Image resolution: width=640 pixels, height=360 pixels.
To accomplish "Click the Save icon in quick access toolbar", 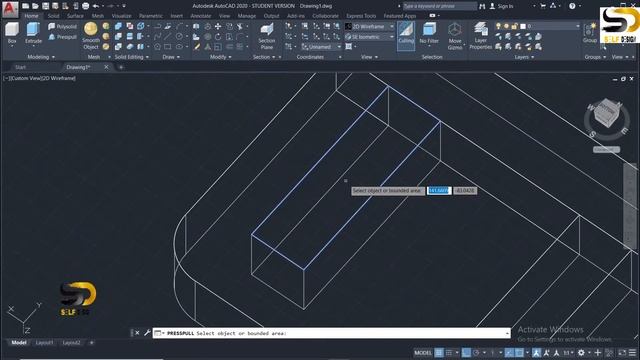I will click(x=45, y=6).
